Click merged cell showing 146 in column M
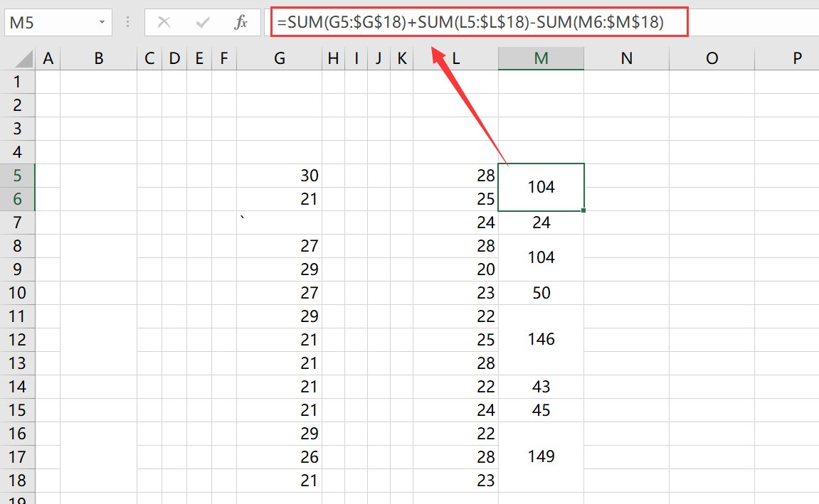The image size is (819, 504). click(x=541, y=339)
